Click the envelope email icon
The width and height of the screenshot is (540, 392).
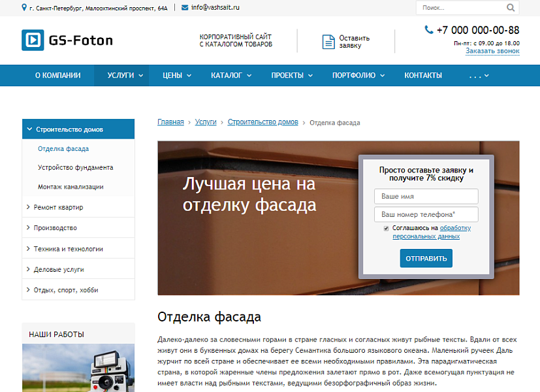click(185, 8)
